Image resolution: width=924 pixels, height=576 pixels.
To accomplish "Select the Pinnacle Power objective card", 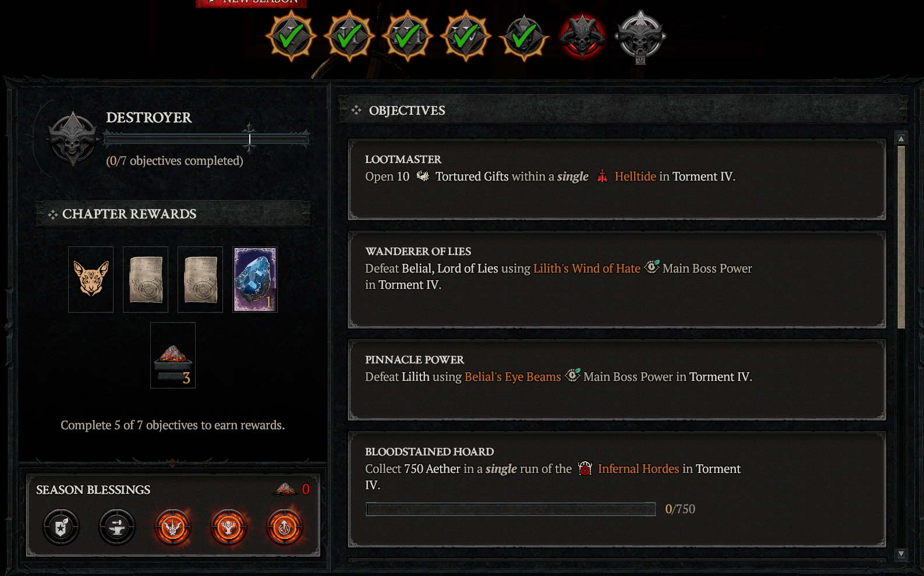I will click(x=617, y=380).
